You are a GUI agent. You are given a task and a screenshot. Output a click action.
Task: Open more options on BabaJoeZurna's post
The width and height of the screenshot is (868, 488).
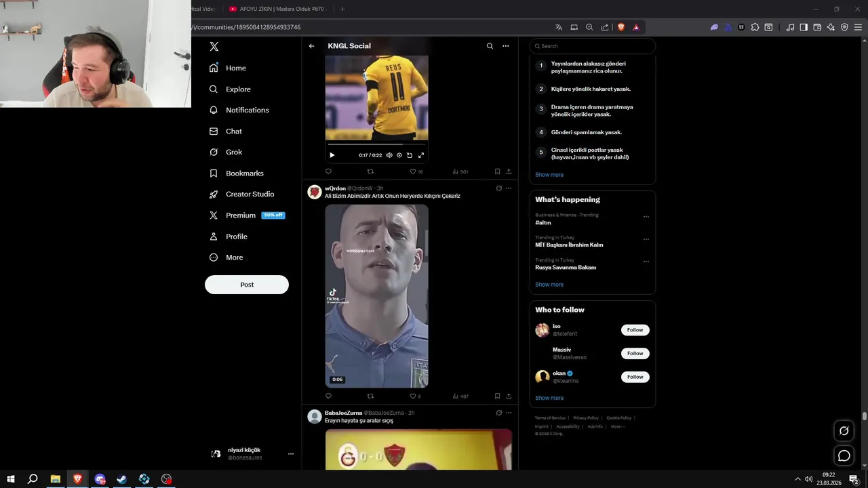[509, 413]
